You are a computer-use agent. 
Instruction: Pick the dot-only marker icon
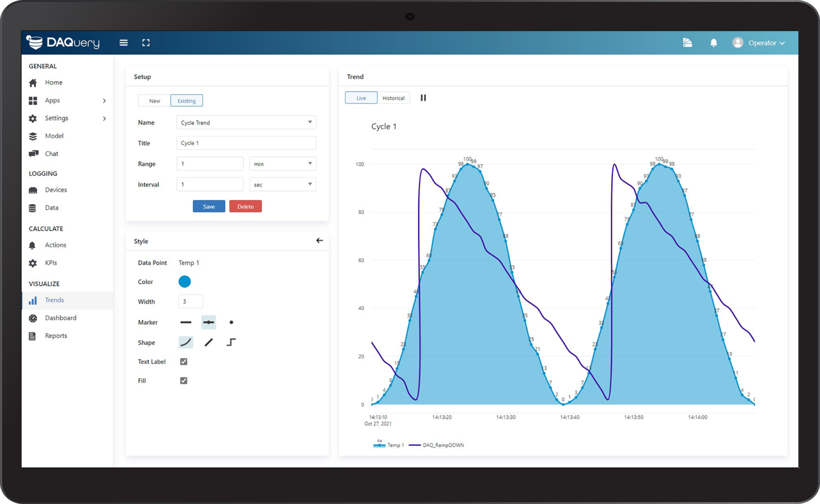231,322
